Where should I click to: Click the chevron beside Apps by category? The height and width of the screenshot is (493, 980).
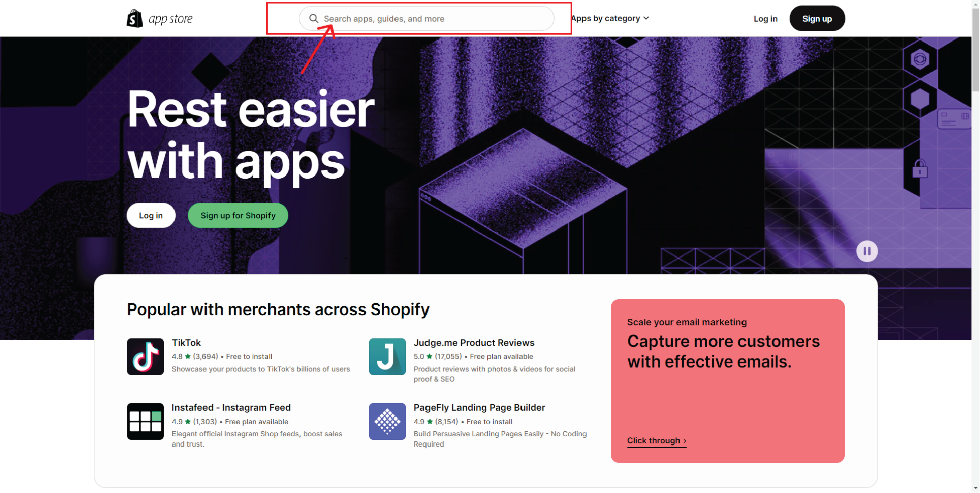(x=646, y=19)
